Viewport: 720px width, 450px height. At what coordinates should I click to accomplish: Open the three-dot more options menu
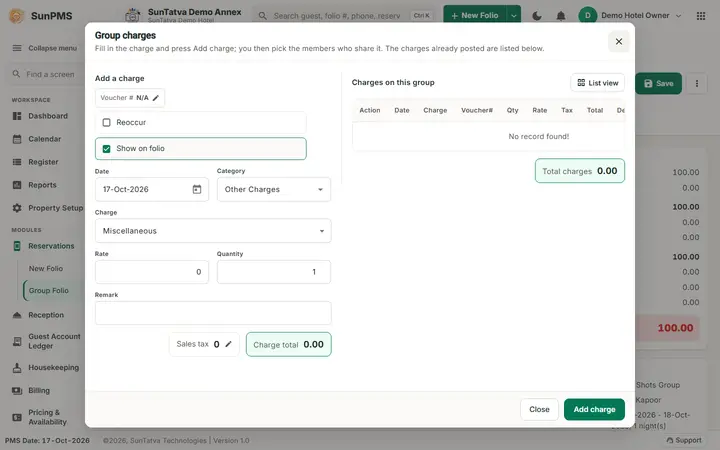[x=697, y=83]
